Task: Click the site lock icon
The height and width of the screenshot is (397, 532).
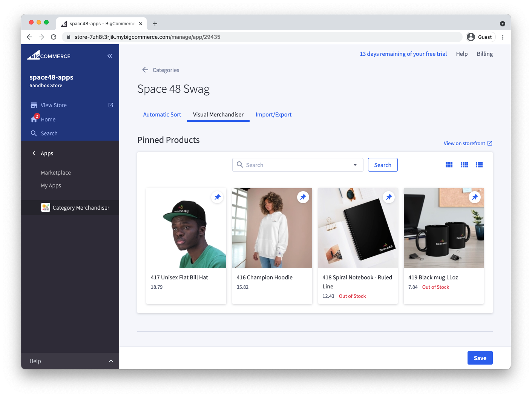Action: click(69, 37)
